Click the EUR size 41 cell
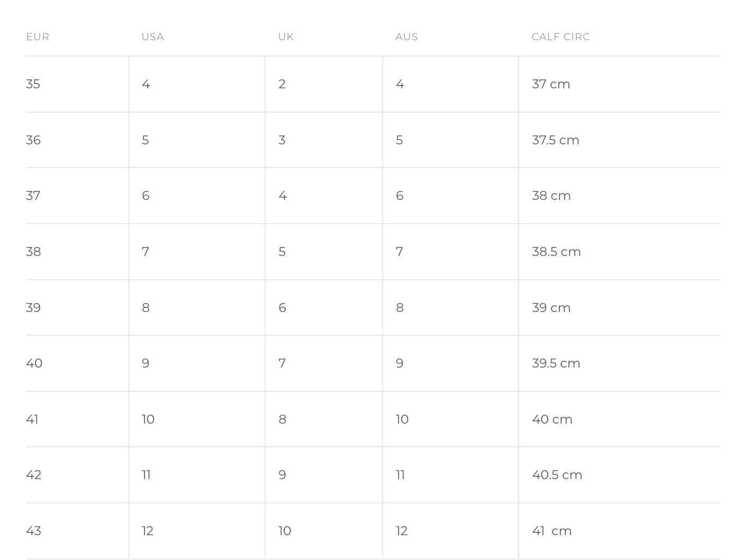The image size is (751, 560). [32, 419]
